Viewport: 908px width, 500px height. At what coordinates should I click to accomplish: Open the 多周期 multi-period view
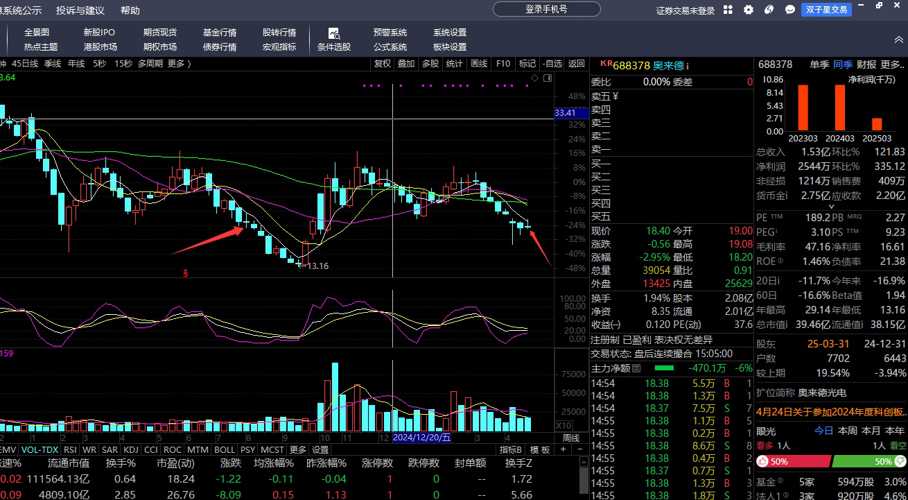pyautogui.click(x=150, y=64)
